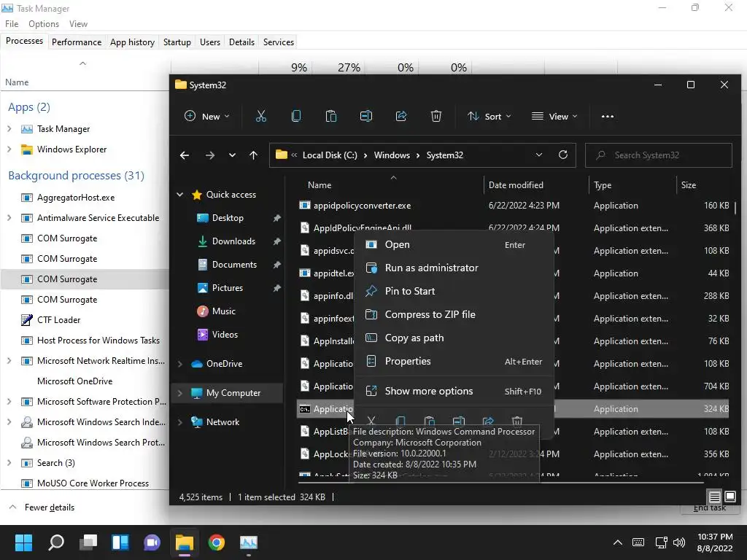
Task: Click the context menu Share icon
Action: click(488, 421)
